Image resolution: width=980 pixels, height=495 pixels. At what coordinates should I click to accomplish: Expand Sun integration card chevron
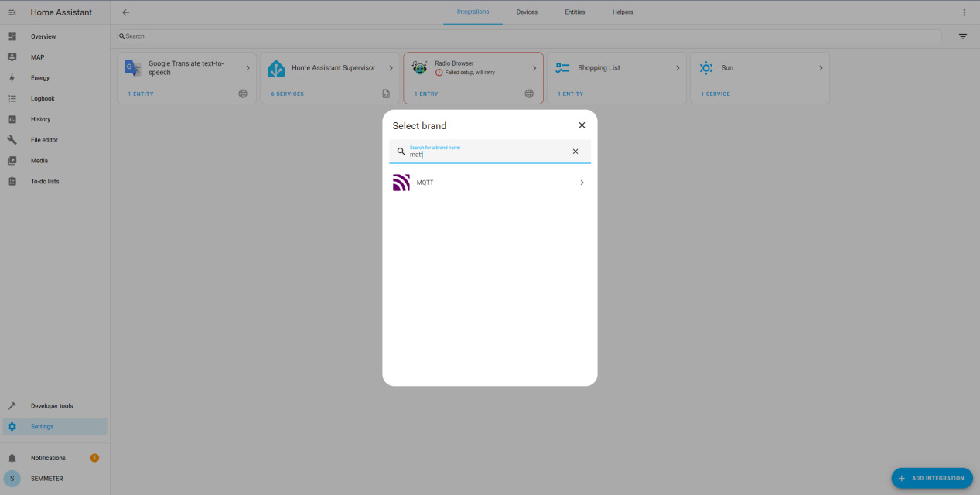[821, 68]
